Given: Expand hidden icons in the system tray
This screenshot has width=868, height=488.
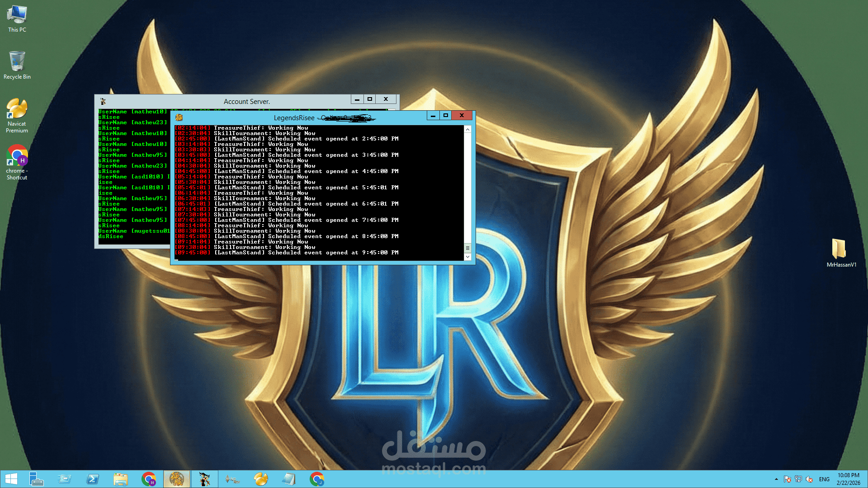Looking at the screenshot, I should pyautogui.click(x=776, y=479).
